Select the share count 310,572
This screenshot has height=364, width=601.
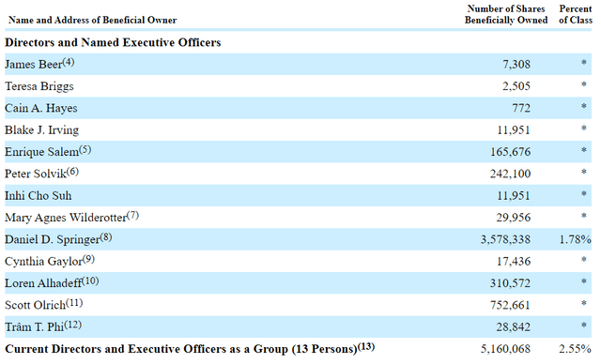point(511,283)
